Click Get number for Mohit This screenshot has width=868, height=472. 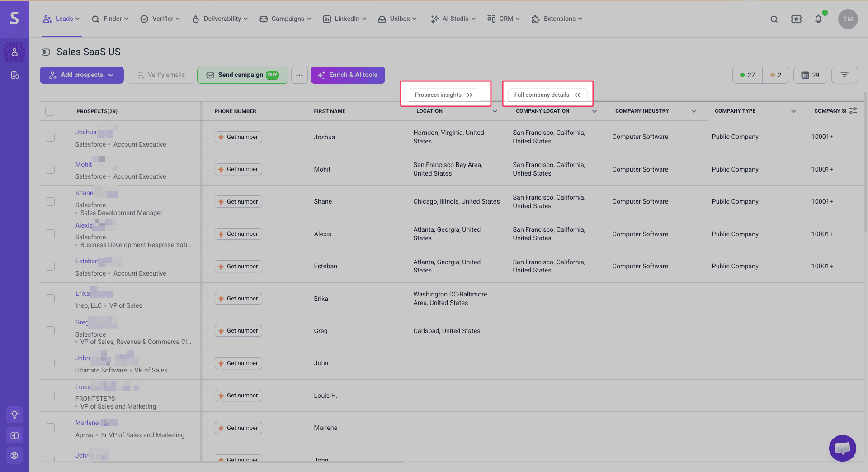(238, 169)
